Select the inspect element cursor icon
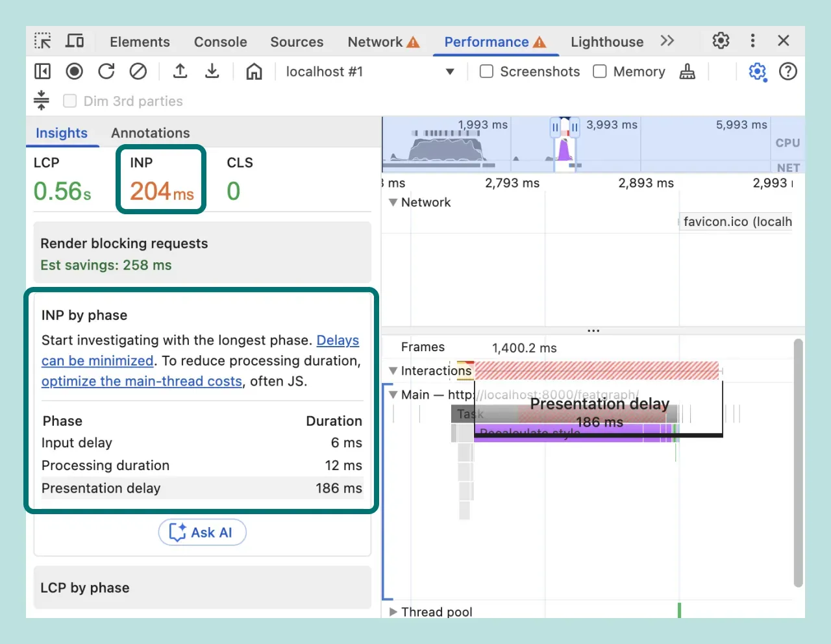 (42, 40)
